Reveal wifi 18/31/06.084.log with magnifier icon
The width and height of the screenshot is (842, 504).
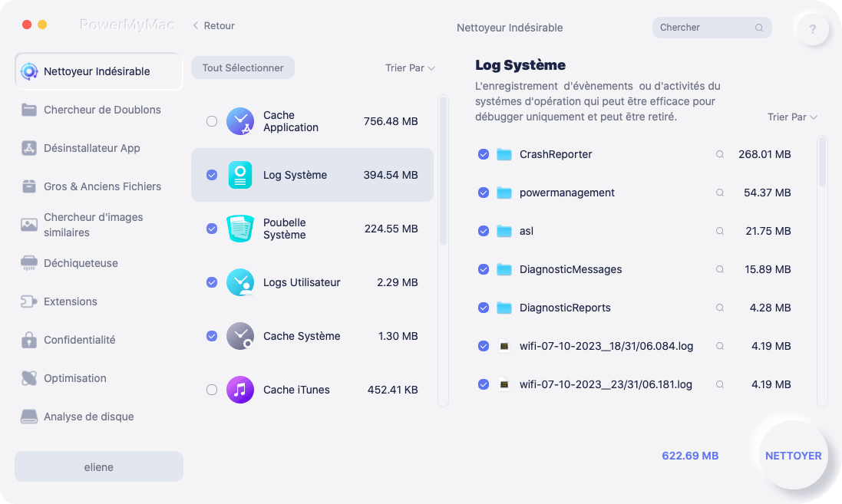[719, 346]
